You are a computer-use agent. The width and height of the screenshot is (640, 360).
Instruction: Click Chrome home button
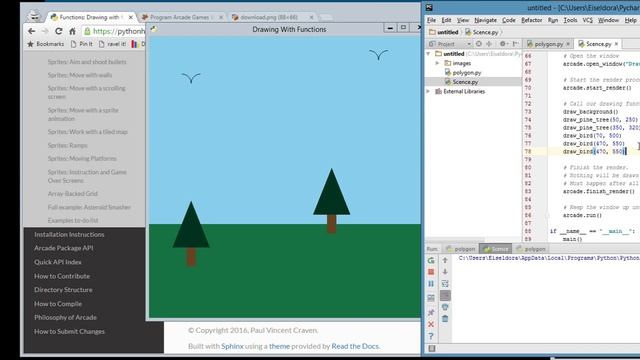pyautogui.click(x=72, y=31)
